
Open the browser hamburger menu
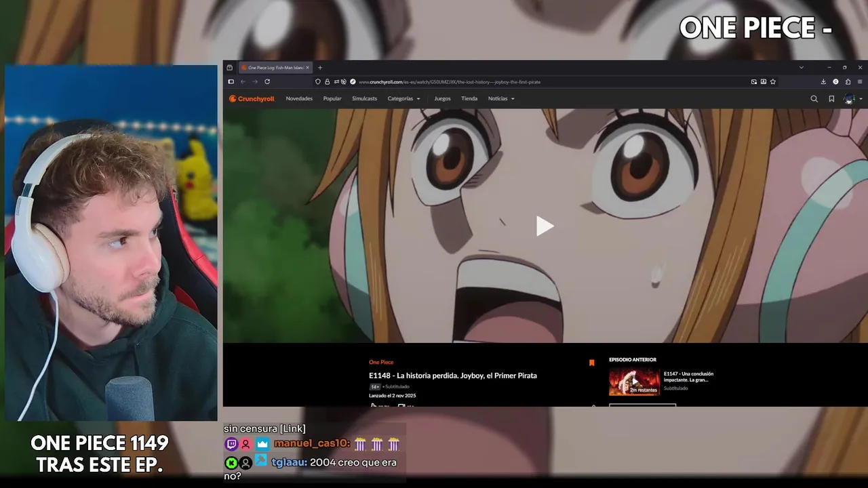coord(860,82)
